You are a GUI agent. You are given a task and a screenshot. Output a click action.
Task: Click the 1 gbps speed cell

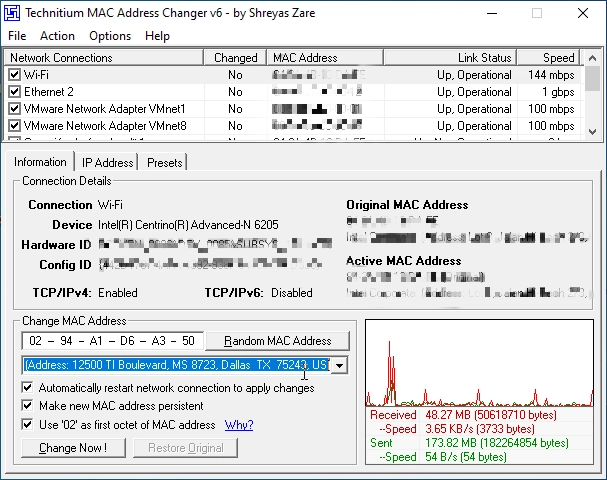pos(558,92)
